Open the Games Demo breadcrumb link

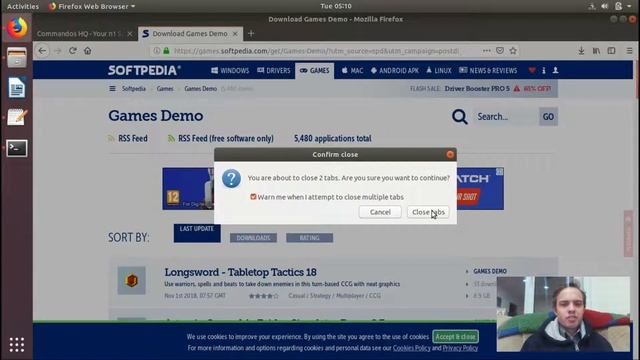pos(200,89)
